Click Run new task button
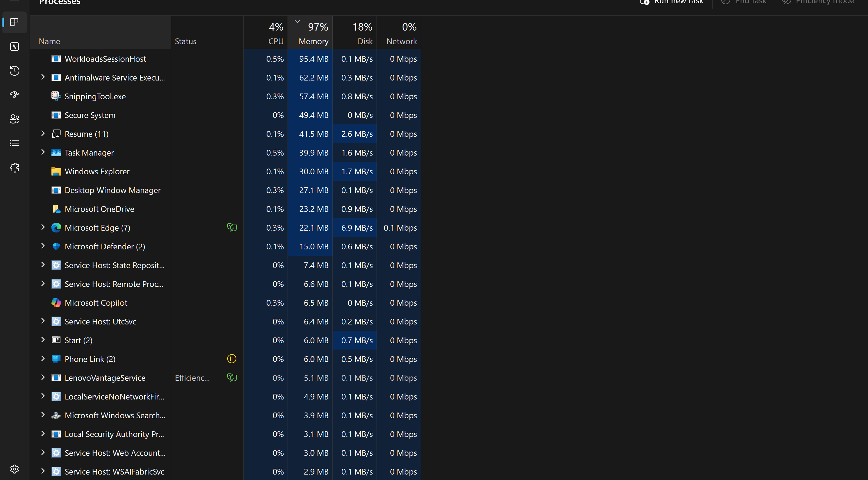Image resolution: width=868 pixels, height=480 pixels. pos(672,2)
